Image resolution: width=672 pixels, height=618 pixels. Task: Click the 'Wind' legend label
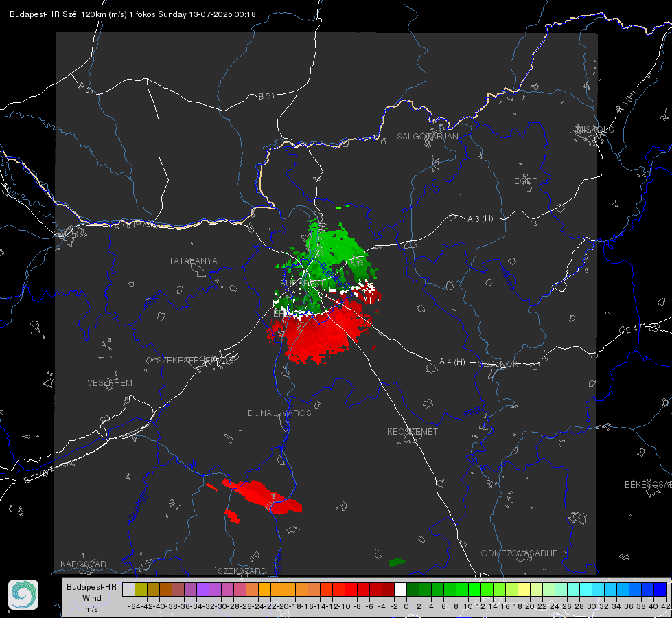point(92,598)
